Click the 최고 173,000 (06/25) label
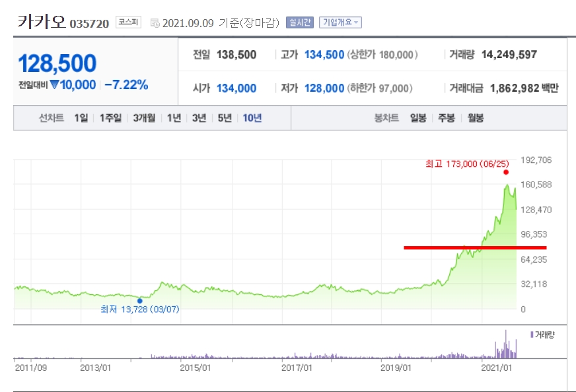Viewport: 576px width, 392px height. pos(467,164)
